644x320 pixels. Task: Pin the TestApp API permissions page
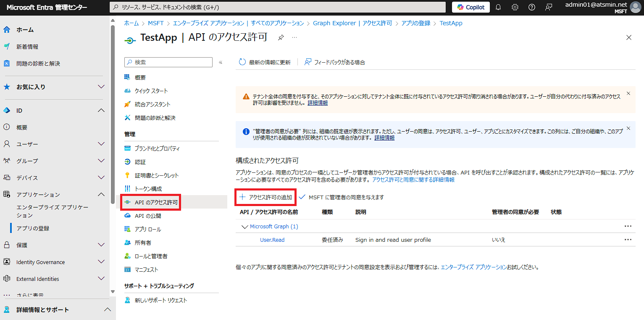click(x=281, y=37)
